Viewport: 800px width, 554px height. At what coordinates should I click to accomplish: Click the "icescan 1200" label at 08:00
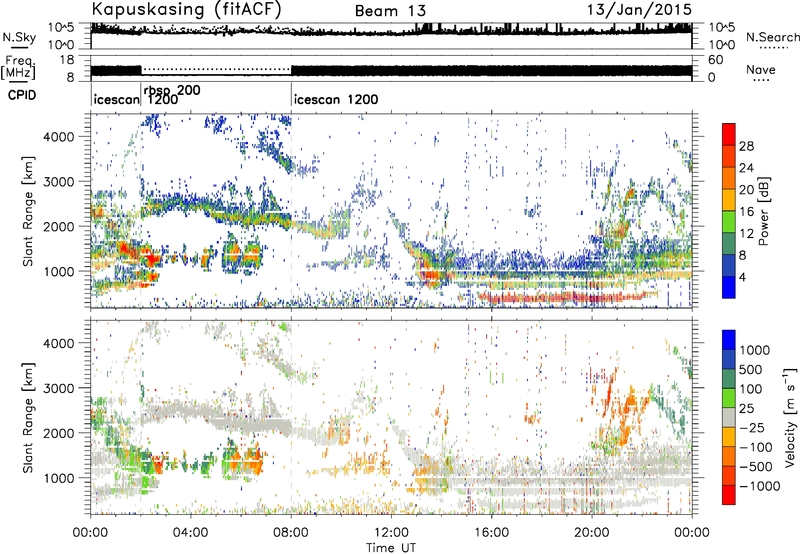click(336, 99)
